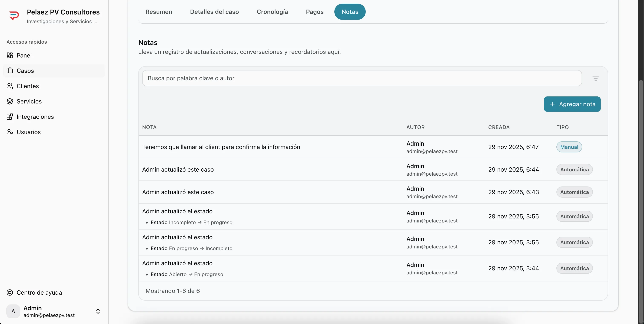Viewport: 644px width, 324px height.
Task: Expand the Admin account chevron menu
Action: point(98,311)
